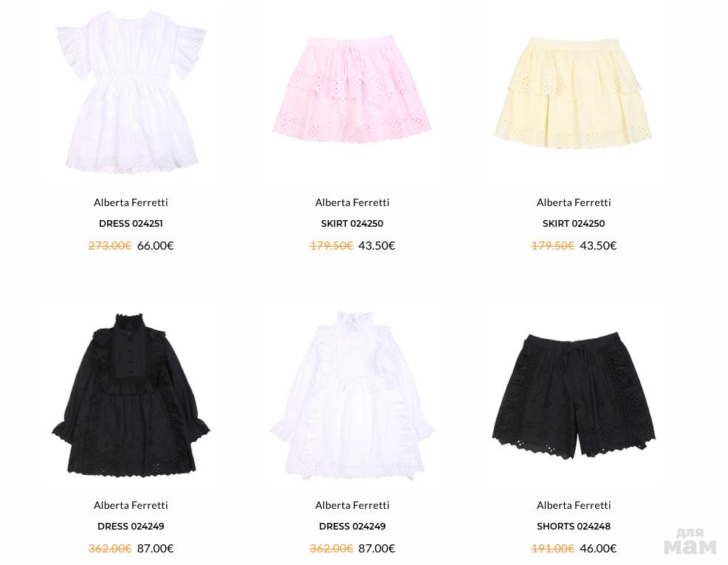Screen dimensions: 728x565
Task: Click the 66.00€ sale price
Action: 155,246
